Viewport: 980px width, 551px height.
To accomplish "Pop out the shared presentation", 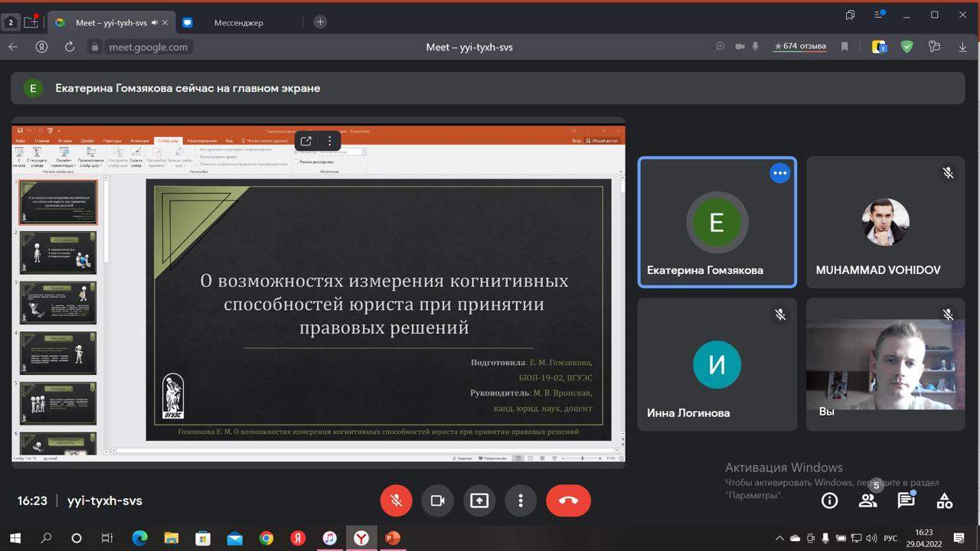I will [306, 141].
